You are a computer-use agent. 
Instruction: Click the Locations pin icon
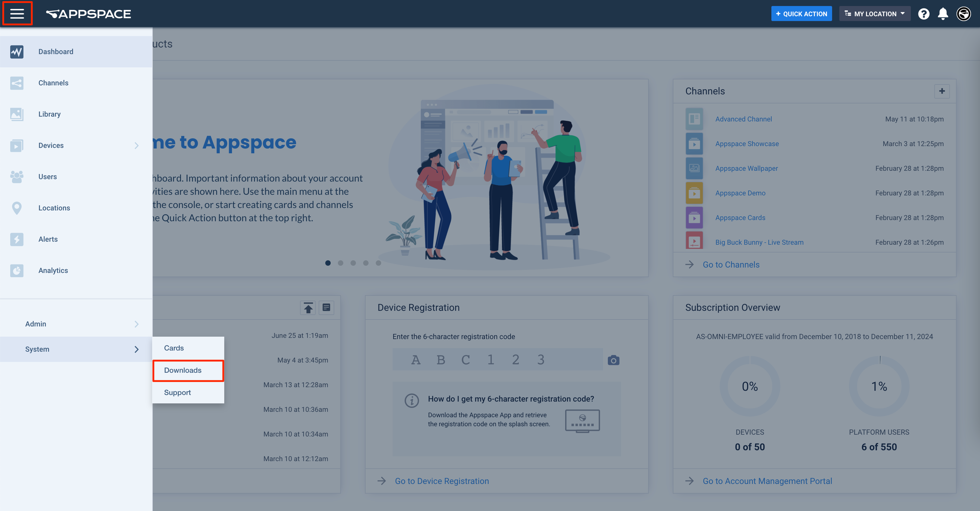(17, 208)
